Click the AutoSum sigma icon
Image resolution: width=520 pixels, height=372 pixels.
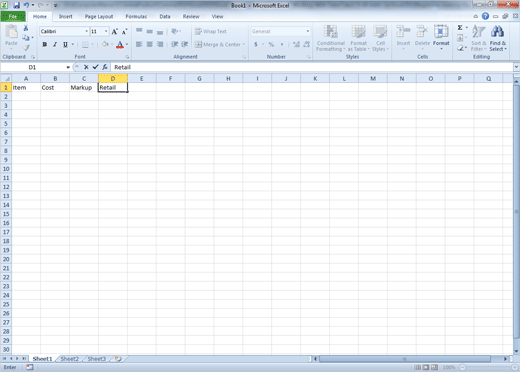click(460, 28)
